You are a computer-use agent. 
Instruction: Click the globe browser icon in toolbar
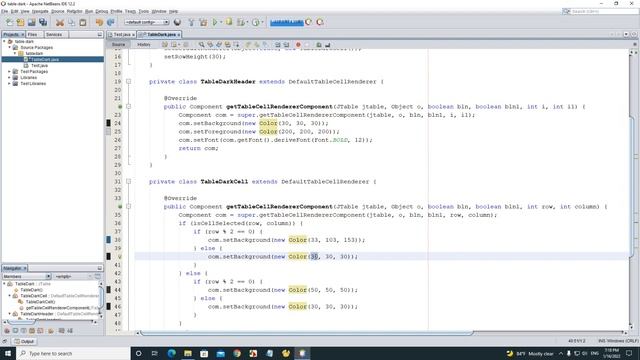point(177,22)
